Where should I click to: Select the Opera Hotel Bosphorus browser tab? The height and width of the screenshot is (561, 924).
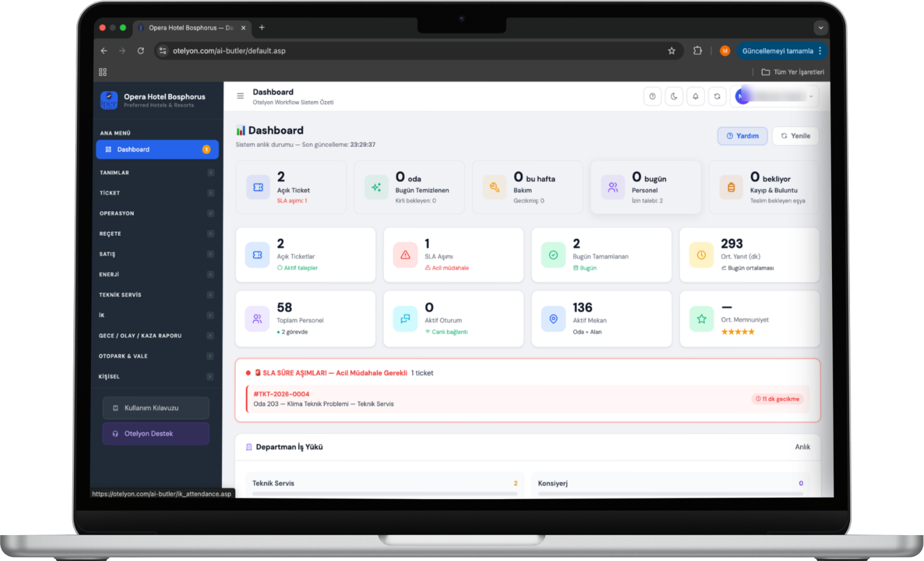point(191,28)
